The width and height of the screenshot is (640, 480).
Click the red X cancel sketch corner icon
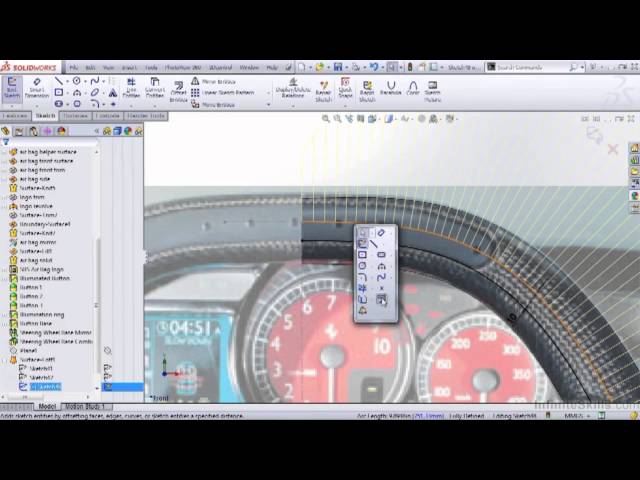tap(613, 149)
